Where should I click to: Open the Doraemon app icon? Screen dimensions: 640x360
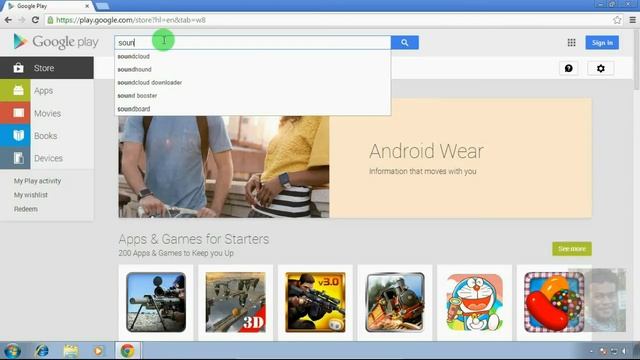pos(474,302)
